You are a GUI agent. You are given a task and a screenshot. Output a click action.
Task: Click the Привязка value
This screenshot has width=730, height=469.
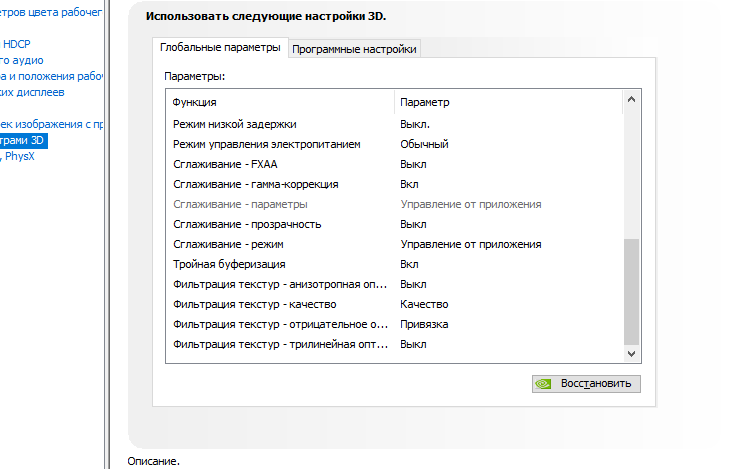pos(424,325)
